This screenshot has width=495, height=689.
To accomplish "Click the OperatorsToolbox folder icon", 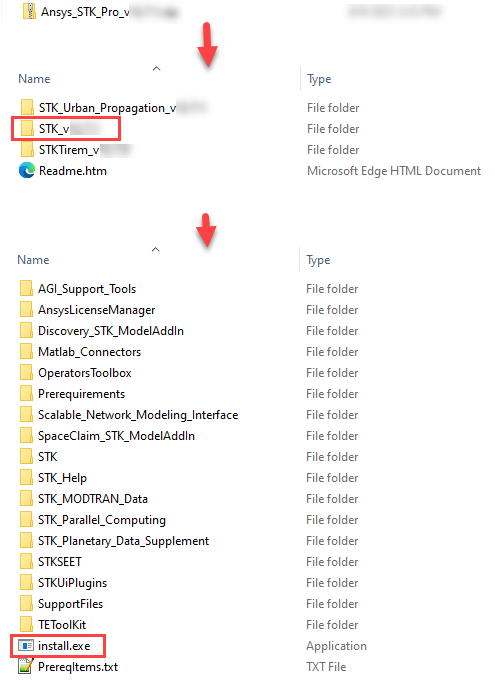I will click(26, 373).
